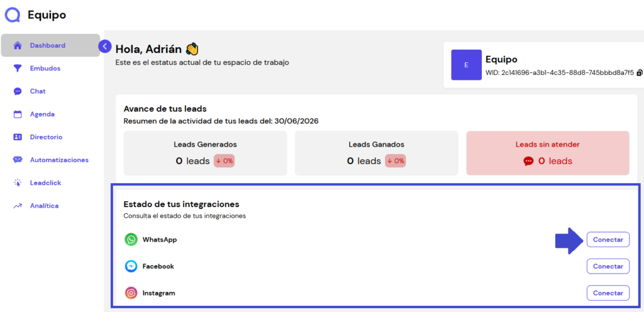
Task: Click the Equipo workspace avatar square
Action: point(466,65)
